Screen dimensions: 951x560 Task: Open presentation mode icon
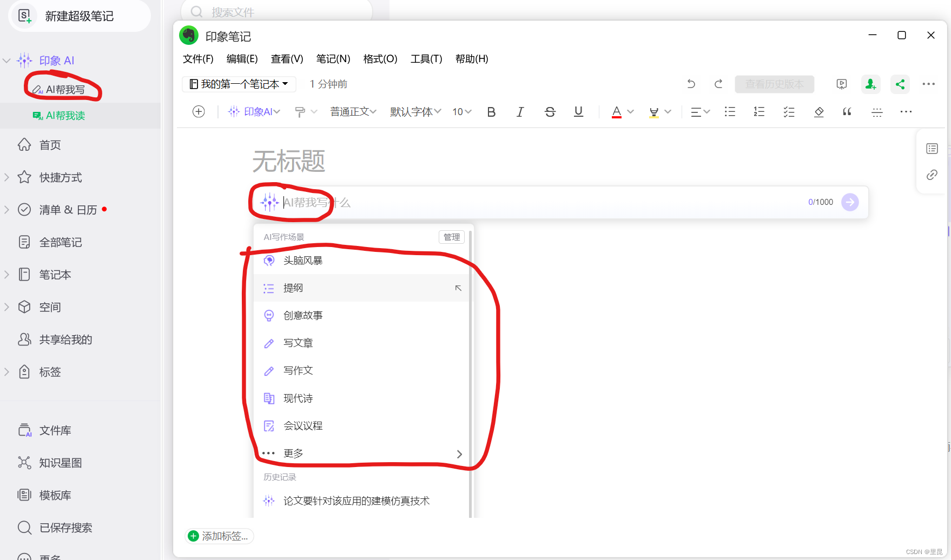(x=842, y=84)
